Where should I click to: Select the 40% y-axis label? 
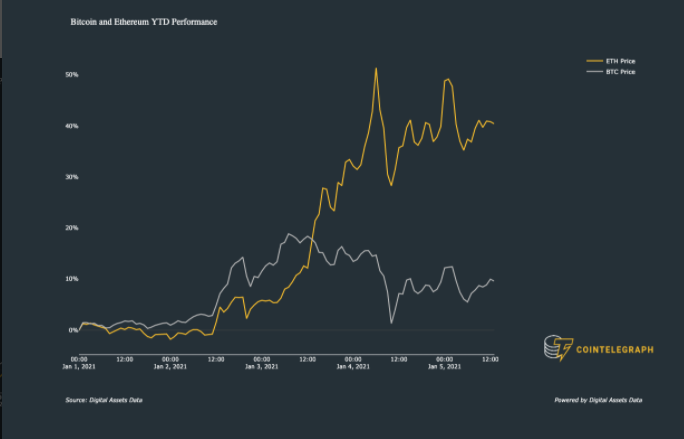(x=72, y=126)
